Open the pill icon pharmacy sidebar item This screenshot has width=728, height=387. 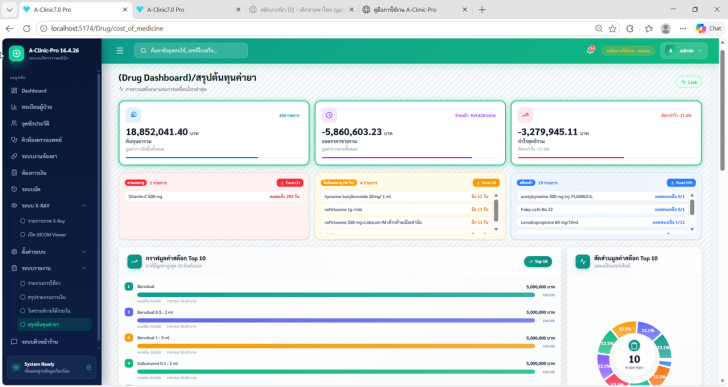34,156
